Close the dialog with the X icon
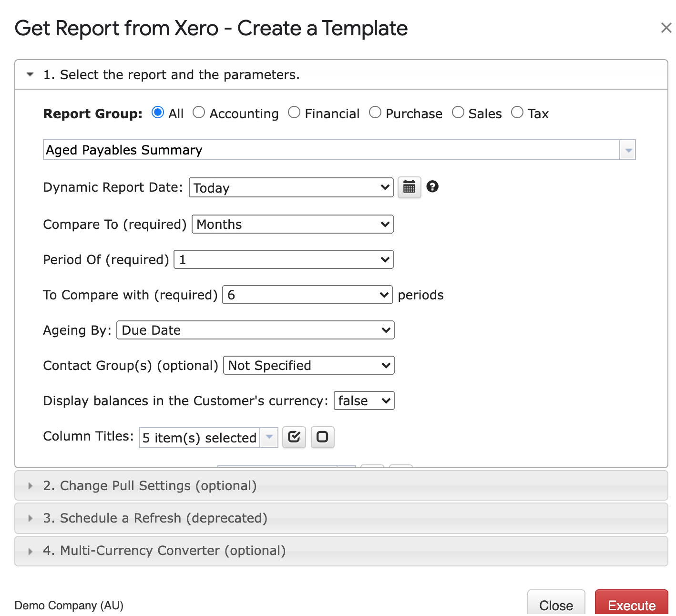The width and height of the screenshot is (676, 616). [x=666, y=28]
